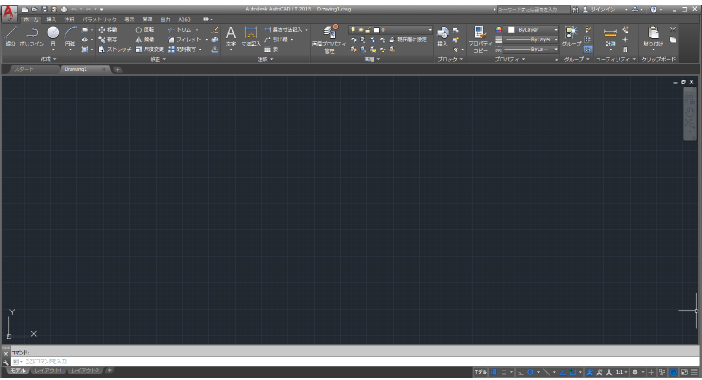Viewport: 702px width, 380px height.
Task: Toggle object snap in status bar
Action: (573, 372)
